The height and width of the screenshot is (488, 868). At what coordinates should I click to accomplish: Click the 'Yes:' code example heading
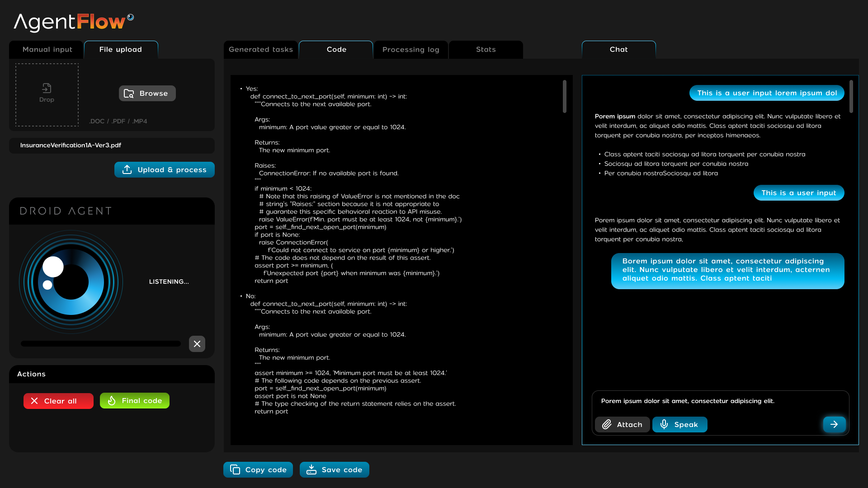252,89
